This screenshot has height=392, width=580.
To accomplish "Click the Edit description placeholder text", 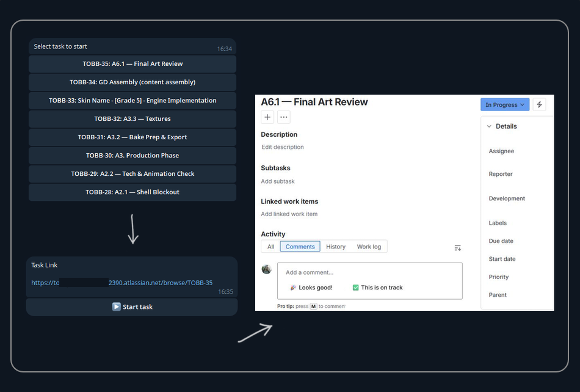I will pyautogui.click(x=283, y=147).
